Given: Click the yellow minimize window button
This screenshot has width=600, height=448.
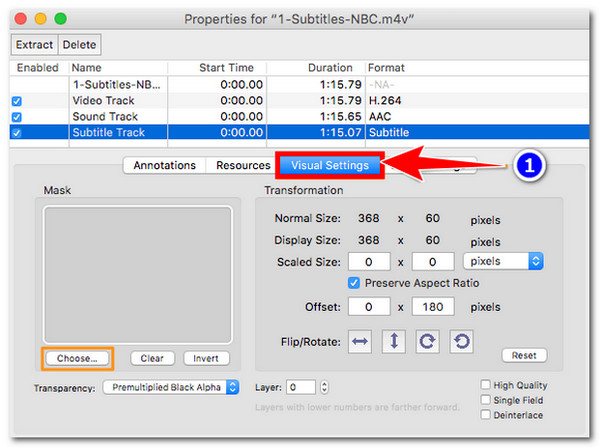Looking at the screenshot, I should pyautogui.click(x=41, y=19).
